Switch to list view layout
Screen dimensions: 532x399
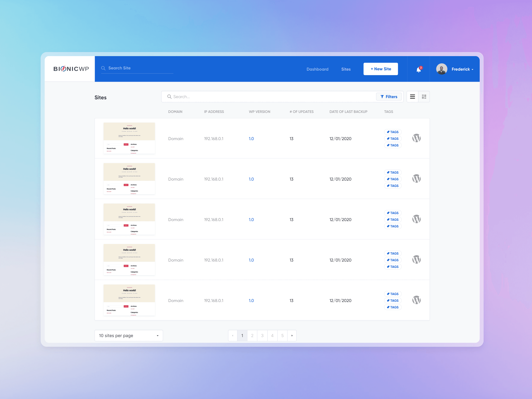[412, 97]
